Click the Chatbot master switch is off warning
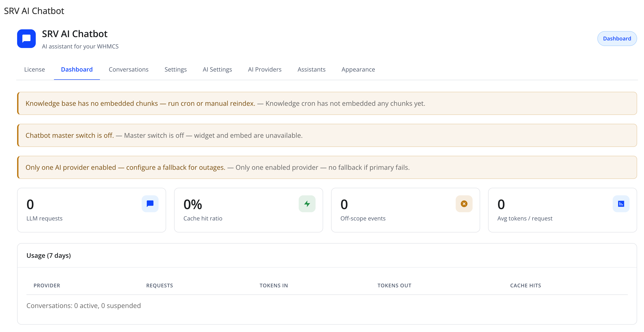Image resolution: width=644 pixels, height=332 pixels. tap(327, 135)
